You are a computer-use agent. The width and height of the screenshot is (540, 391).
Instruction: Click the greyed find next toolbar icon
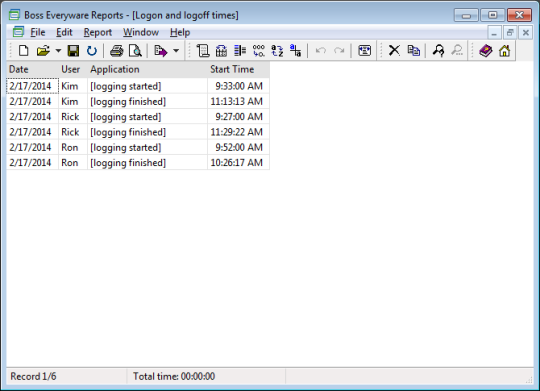point(457,51)
